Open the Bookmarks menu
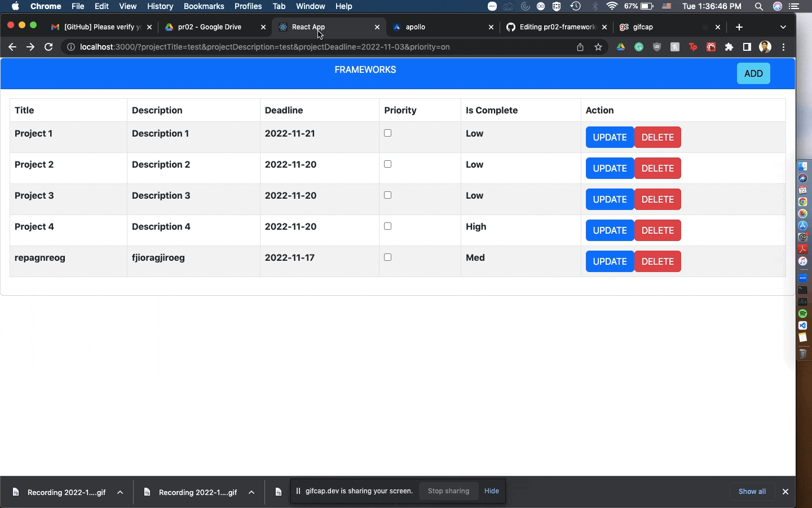 point(204,6)
